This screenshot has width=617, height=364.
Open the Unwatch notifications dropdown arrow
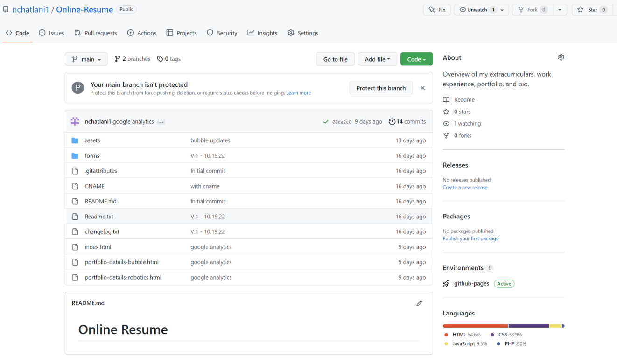[x=503, y=10]
